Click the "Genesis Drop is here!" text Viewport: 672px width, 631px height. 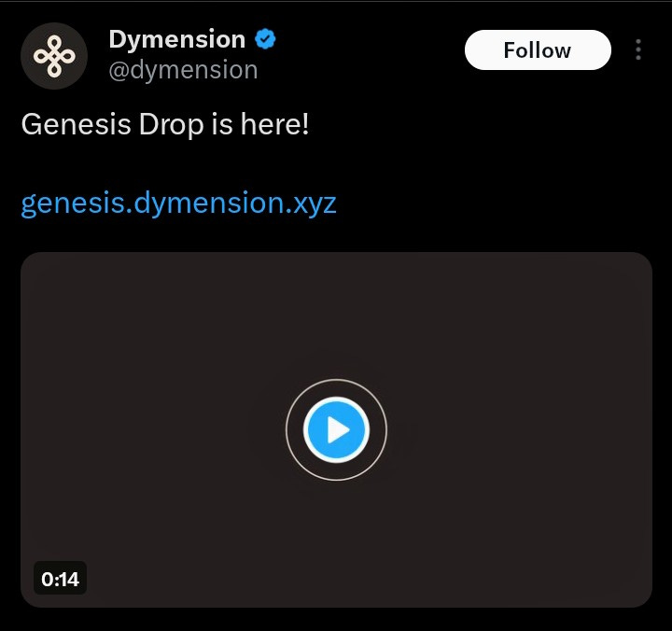coord(165,125)
